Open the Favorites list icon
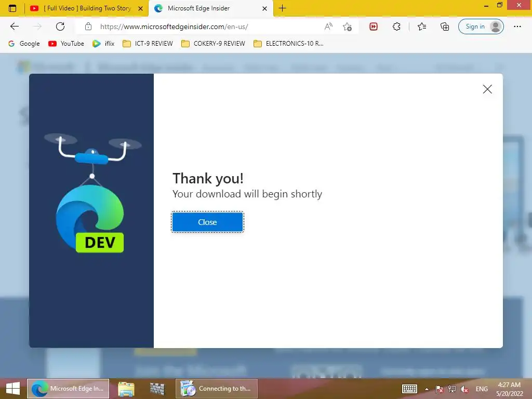 [x=422, y=26]
